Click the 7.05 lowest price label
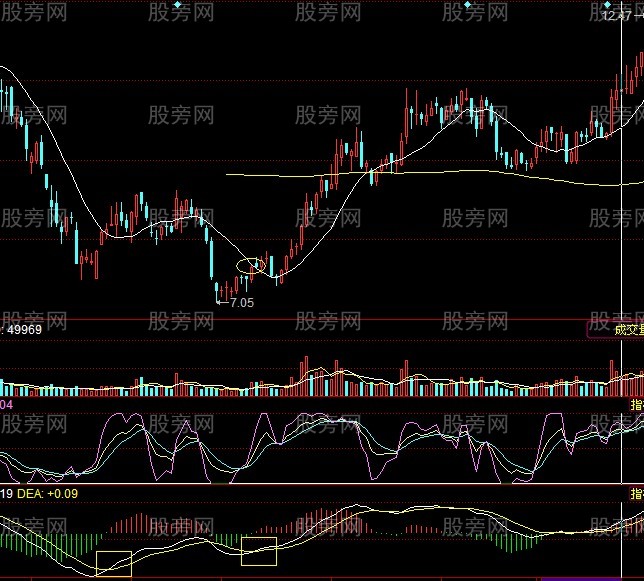Viewport: 644px width, 581px height. point(242,303)
